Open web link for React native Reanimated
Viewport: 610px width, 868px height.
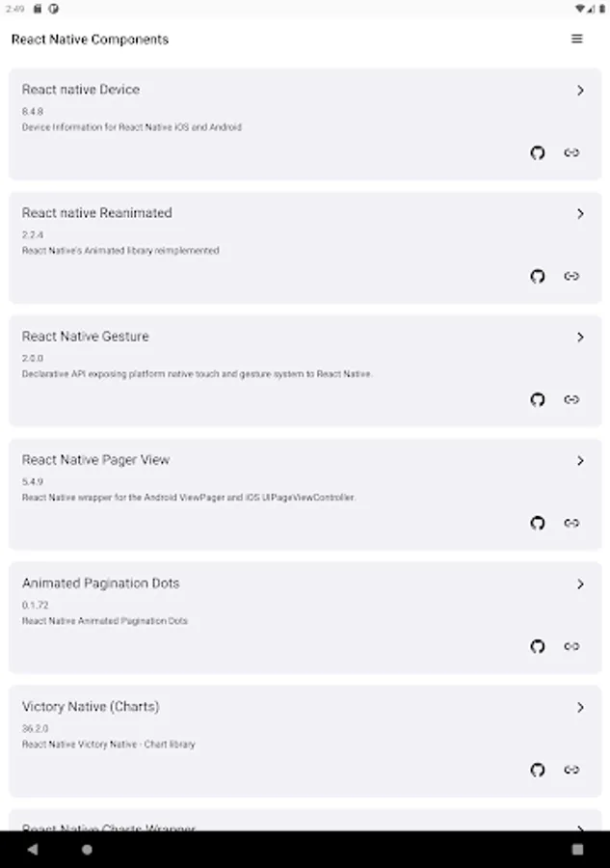point(571,276)
